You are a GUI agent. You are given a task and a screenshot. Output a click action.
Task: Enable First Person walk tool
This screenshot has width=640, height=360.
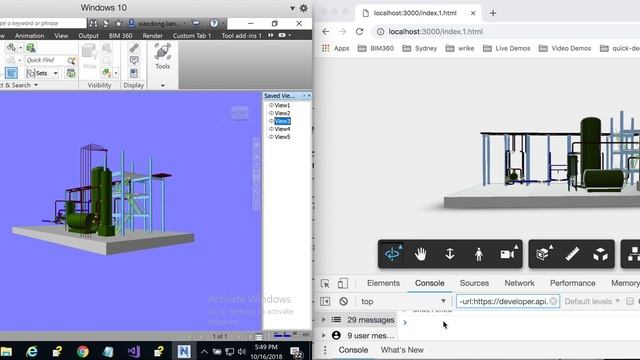(x=479, y=254)
